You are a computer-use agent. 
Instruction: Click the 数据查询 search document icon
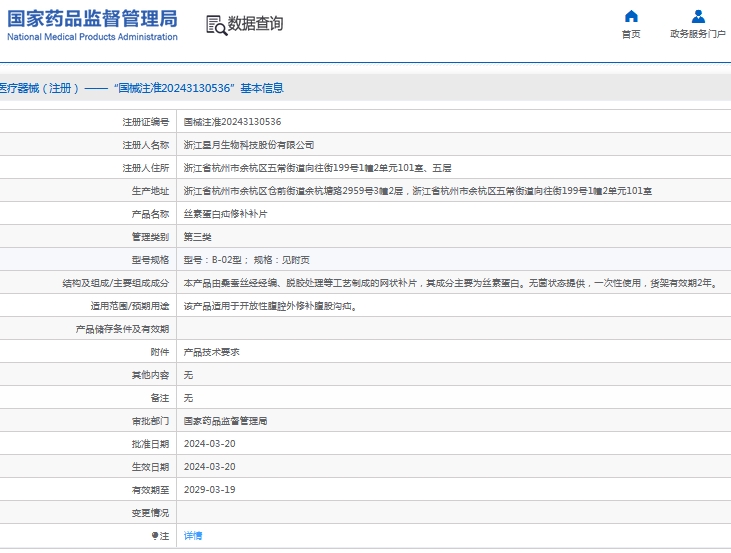[216, 25]
